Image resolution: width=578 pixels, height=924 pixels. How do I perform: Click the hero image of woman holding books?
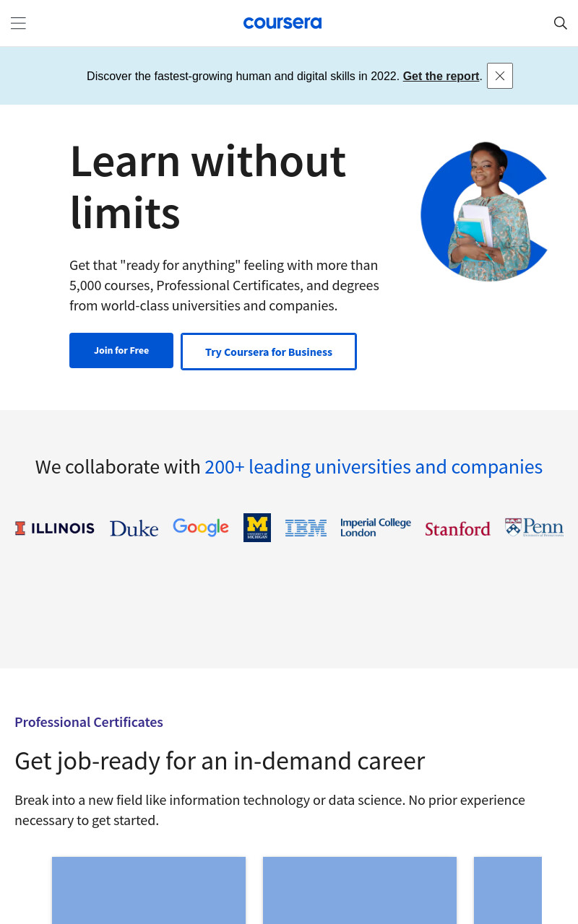[x=484, y=211]
